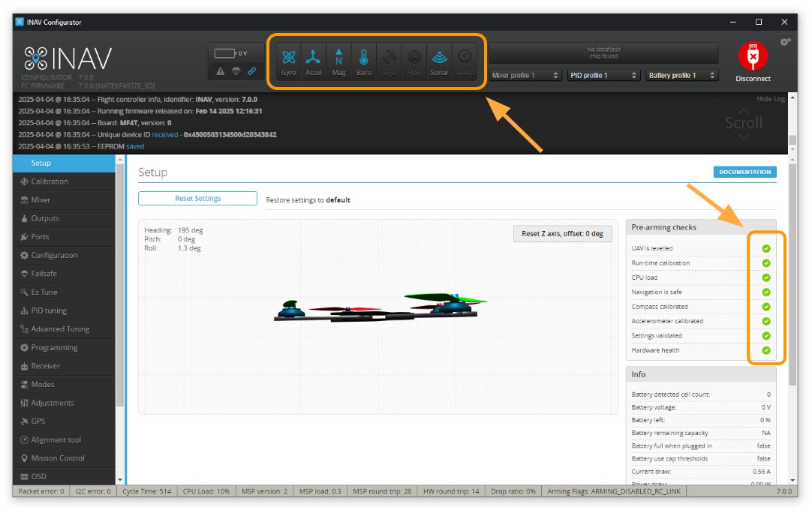812x513 pixels.
Task: Click the red Disconnect USB icon
Action: (753, 56)
